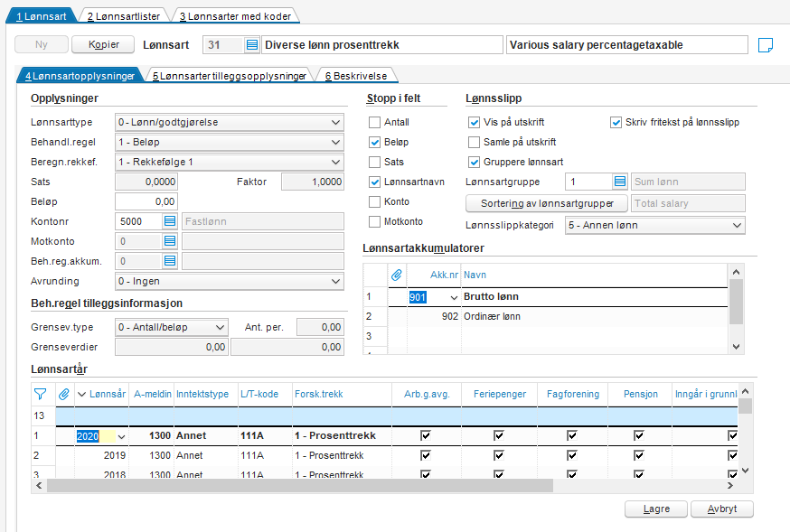Click the Pensjon column header
This screenshot has height=532, width=790.
[x=640, y=394]
